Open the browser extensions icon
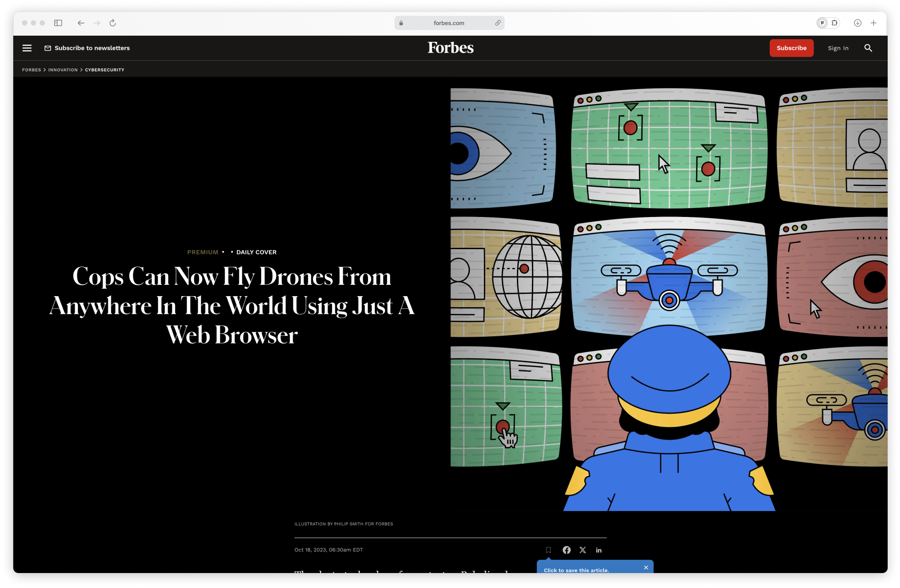900x588 pixels. click(x=834, y=23)
